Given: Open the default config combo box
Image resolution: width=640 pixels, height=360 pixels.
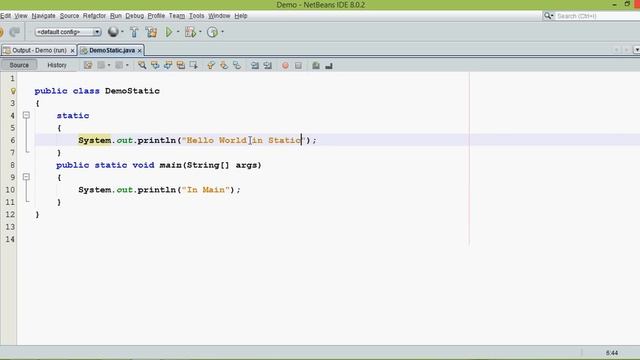Looking at the screenshot, I should coord(68,32).
